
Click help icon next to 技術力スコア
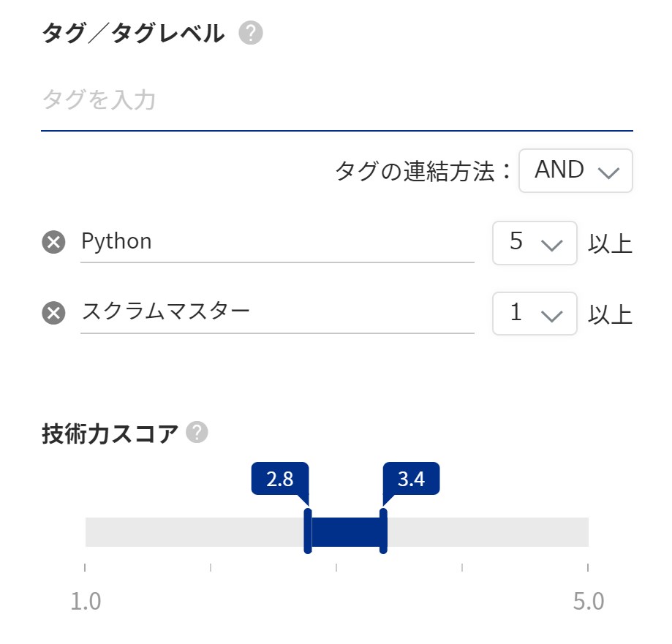(x=197, y=432)
